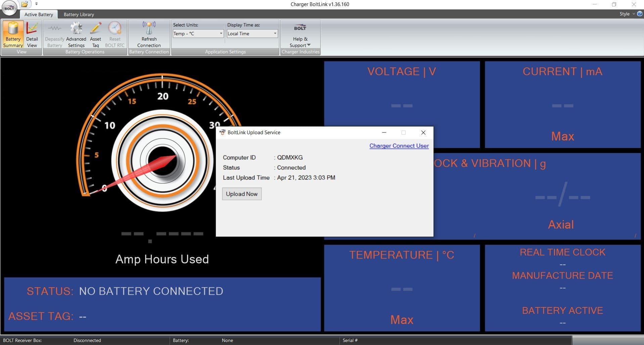The image size is (644, 345).
Task: Open the Battery Summary view
Action: 13,34
